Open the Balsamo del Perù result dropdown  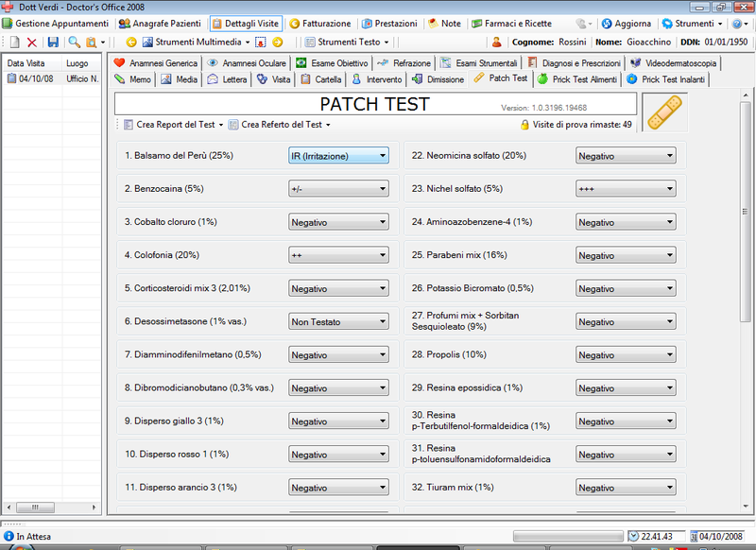coord(338,156)
